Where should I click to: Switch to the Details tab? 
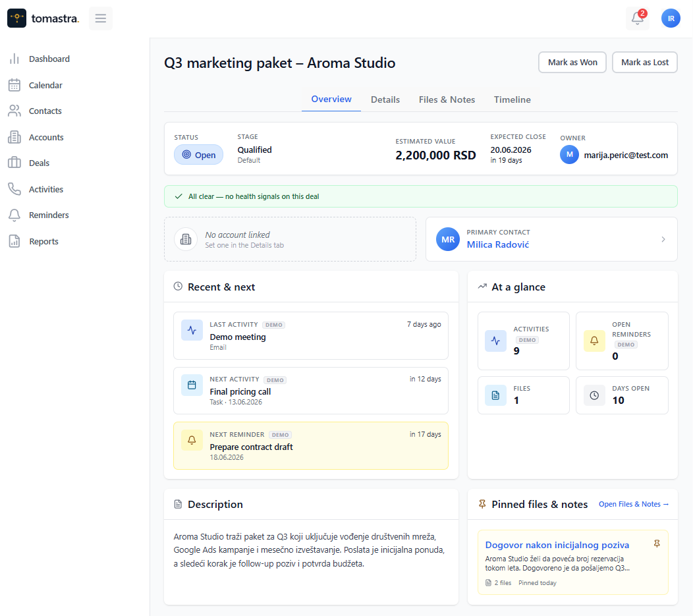(x=385, y=99)
